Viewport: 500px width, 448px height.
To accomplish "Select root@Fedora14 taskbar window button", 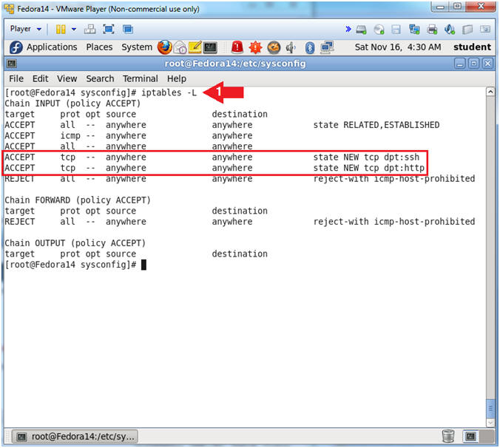I will [75, 436].
